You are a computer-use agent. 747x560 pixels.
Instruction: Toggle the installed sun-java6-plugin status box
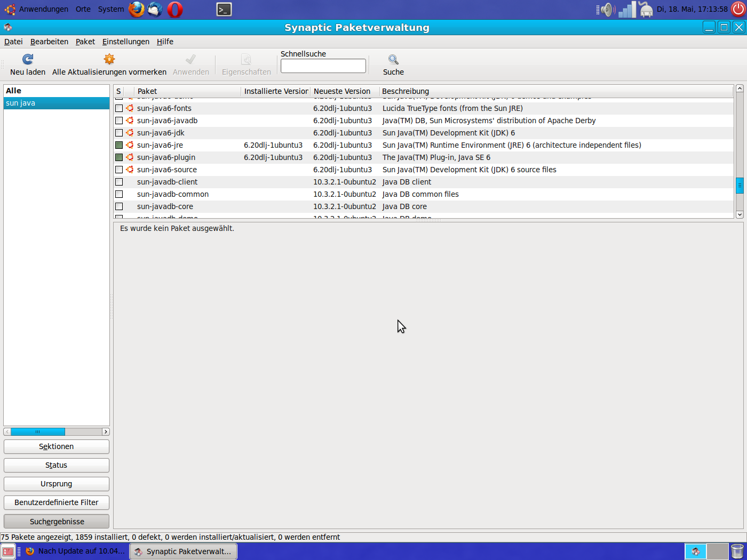pos(119,157)
